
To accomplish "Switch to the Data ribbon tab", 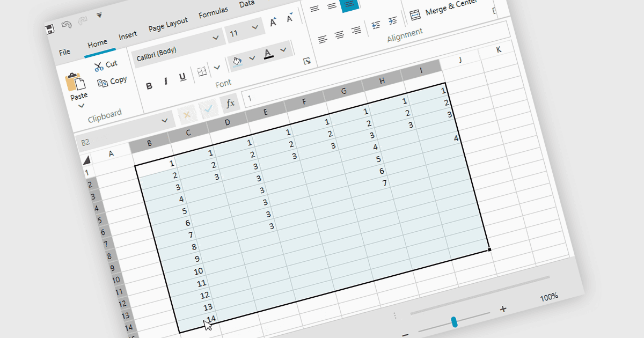I will pyautogui.click(x=247, y=4).
